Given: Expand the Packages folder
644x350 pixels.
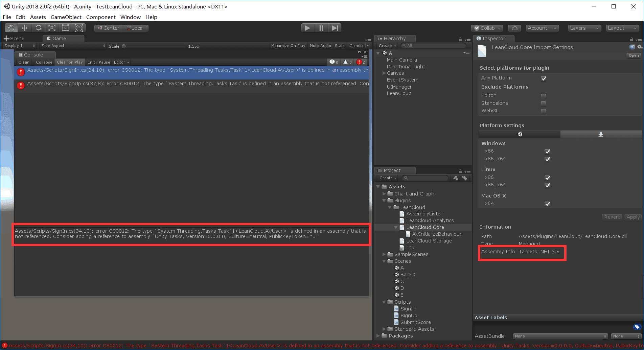Looking at the screenshot, I should (x=378, y=336).
